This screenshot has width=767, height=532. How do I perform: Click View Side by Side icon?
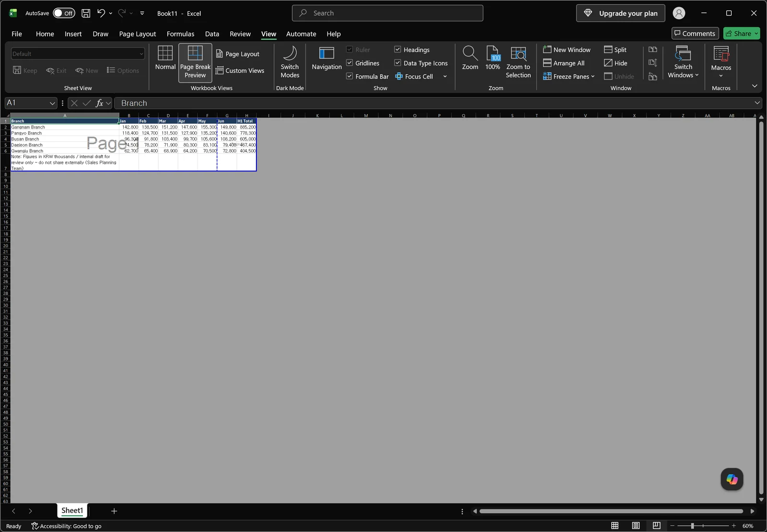(653, 49)
